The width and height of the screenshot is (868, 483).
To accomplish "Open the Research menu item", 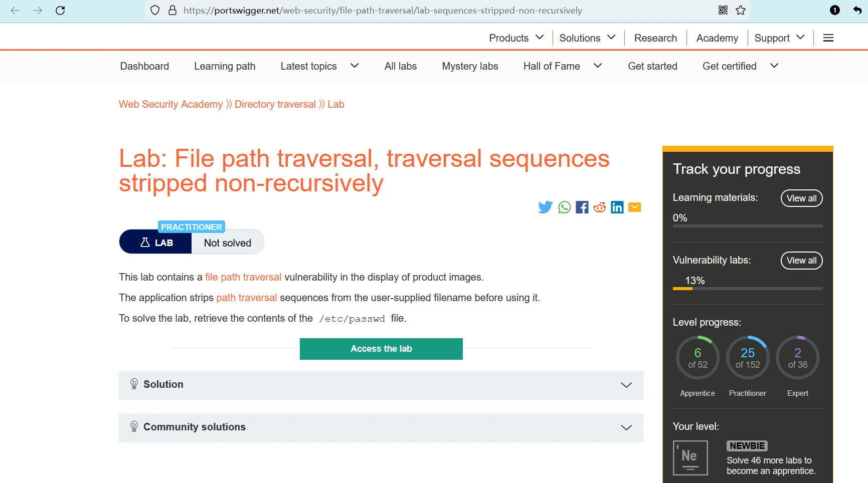I will [x=655, y=38].
